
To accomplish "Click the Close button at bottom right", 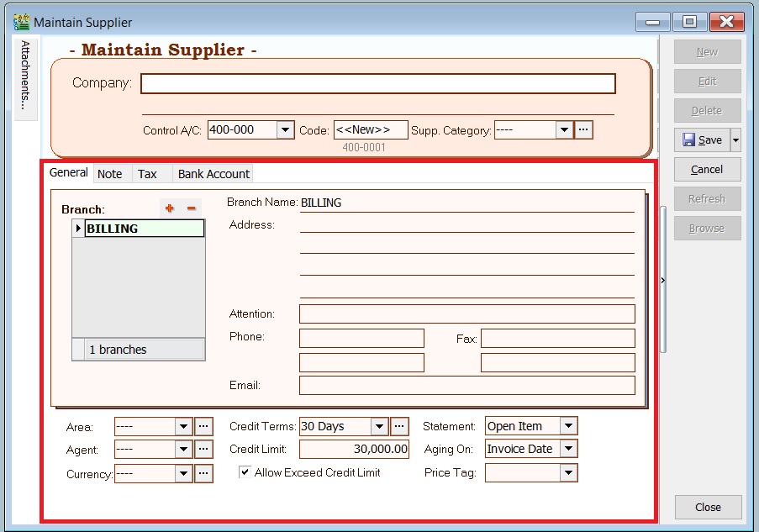I will click(x=708, y=507).
